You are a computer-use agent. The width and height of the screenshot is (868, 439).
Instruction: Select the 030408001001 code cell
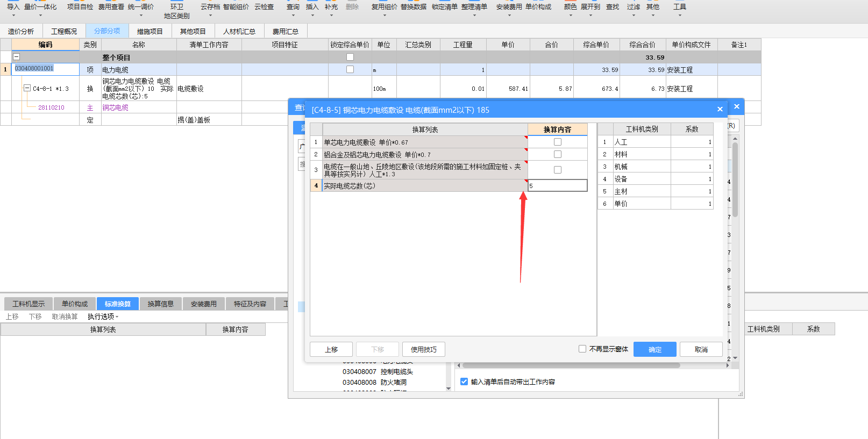[x=45, y=69]
